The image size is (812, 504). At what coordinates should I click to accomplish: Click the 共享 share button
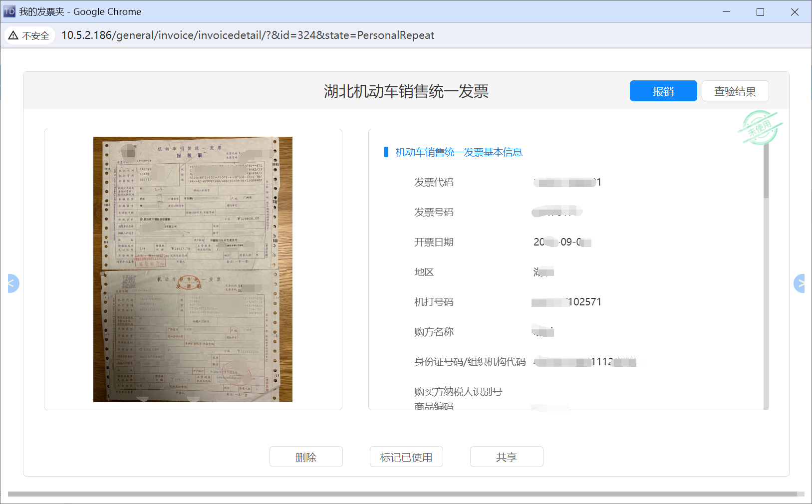click(x=507, y=457)
